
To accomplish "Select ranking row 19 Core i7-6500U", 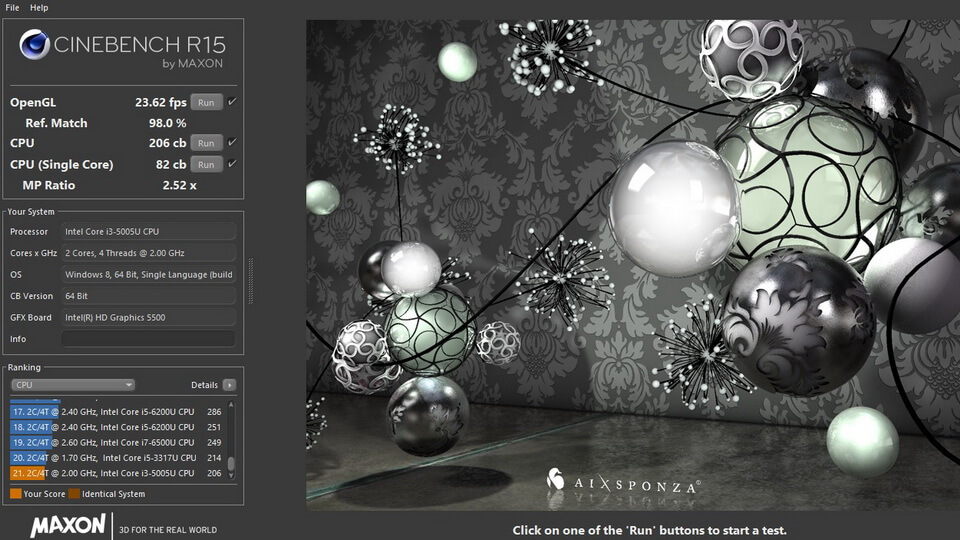I will [117, 443].
